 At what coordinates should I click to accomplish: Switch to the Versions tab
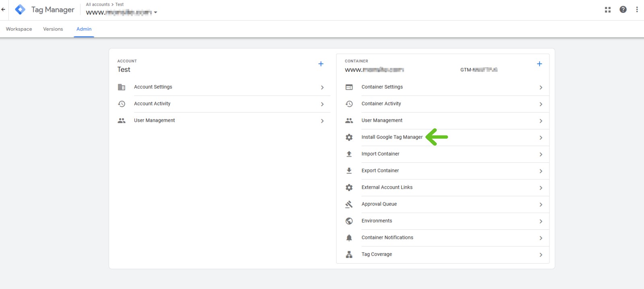[x=53, y=29]
